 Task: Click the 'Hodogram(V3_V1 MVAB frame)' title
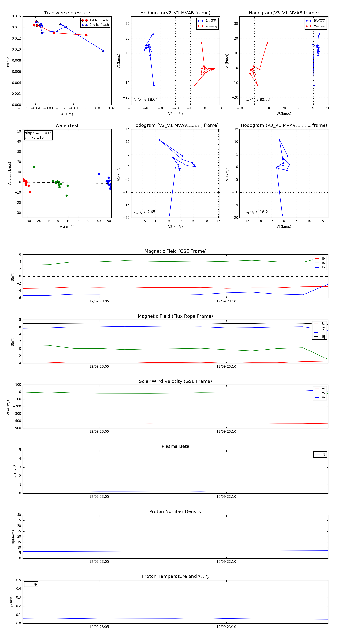click(284, 13)
